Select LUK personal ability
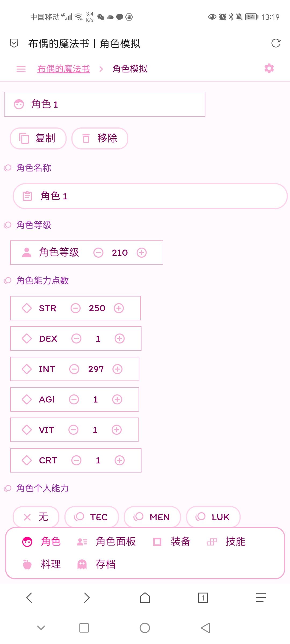The height and width of the screenshot is (644, 290). click(x=213, y=517)
